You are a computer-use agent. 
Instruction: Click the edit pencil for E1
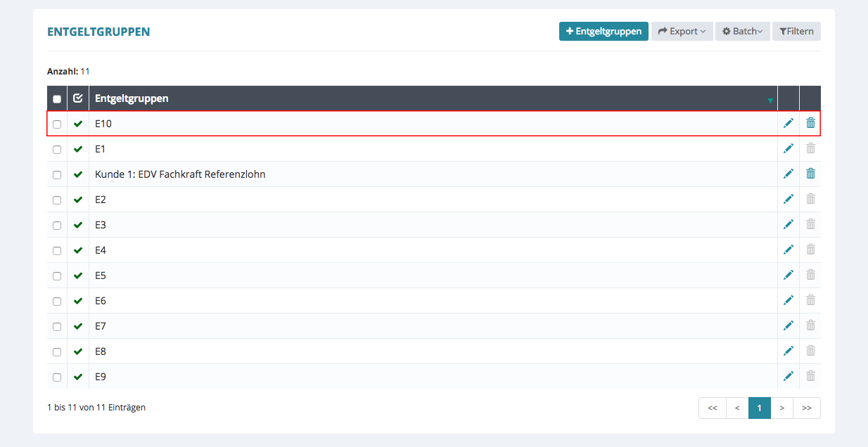(789, 148)
